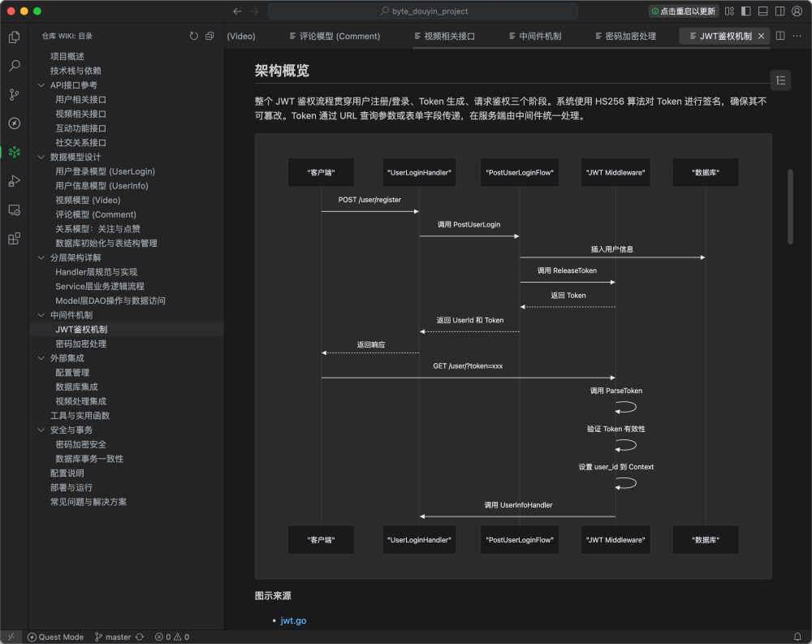Viewport: 812px width, 644px height.
Task: Open the Source Control view
Action: click(13, 96)
